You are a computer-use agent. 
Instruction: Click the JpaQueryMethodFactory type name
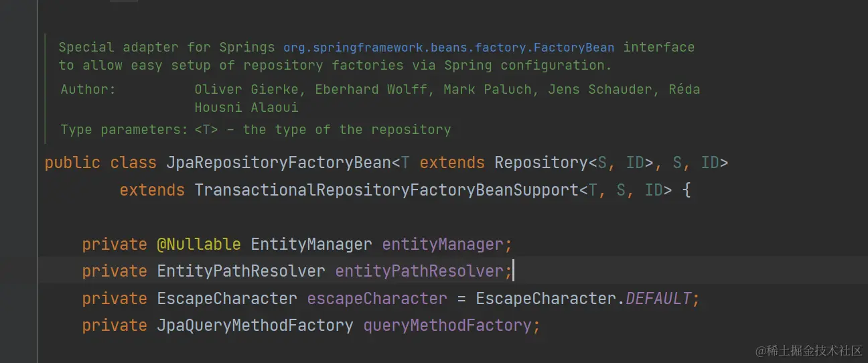[x=255, y=325]
